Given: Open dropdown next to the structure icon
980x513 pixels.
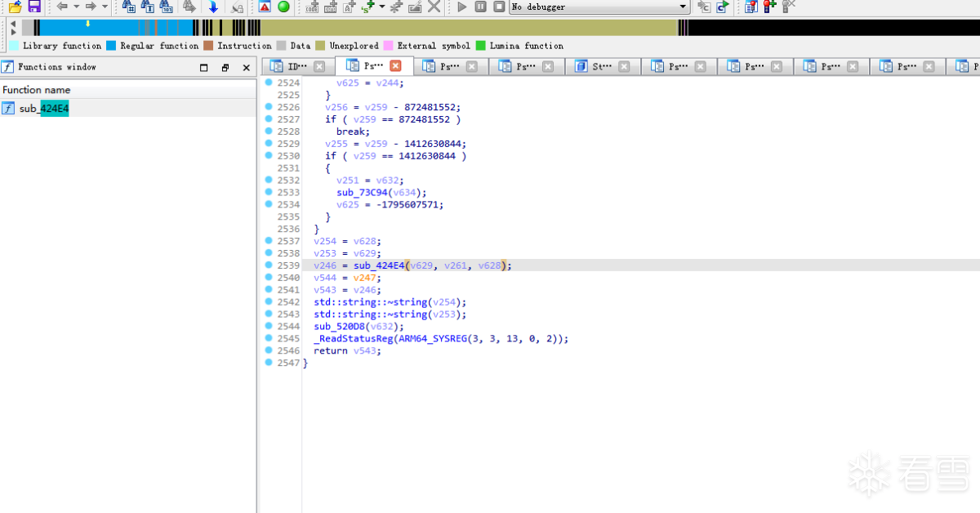Looking at the screenshot, I should [x=381, y=7].
